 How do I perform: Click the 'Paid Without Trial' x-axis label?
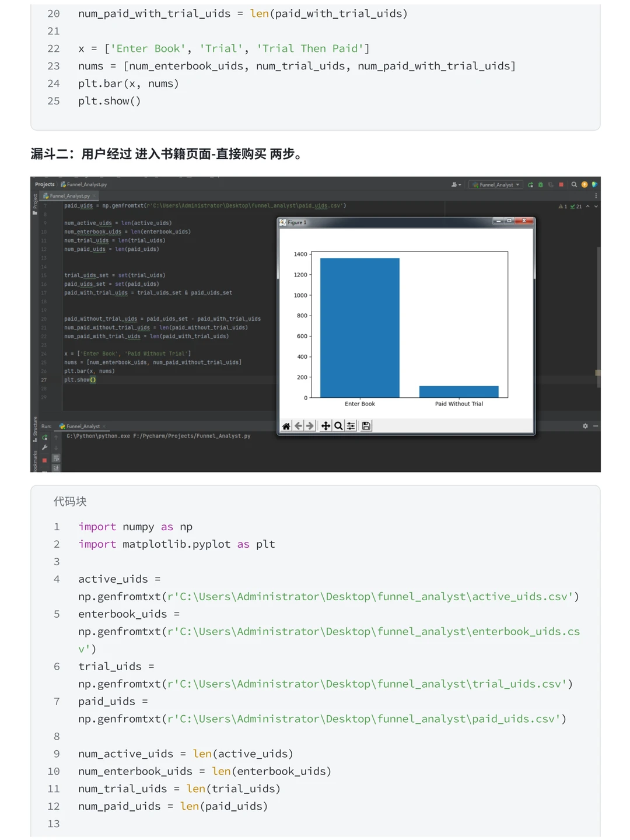point(459,404)
